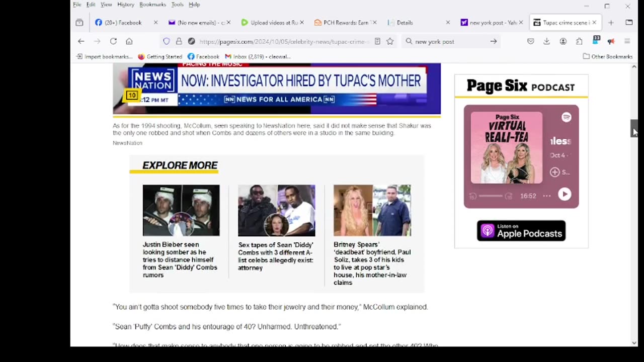The height and width of the screenshot is (362, 644).
Task: Open the browser home page
Action: point(129,41)
